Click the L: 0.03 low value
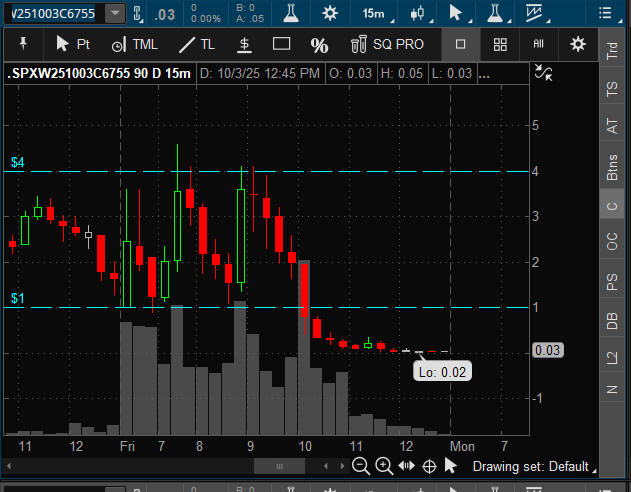The image size is (631, 492). tap(452, 73)
